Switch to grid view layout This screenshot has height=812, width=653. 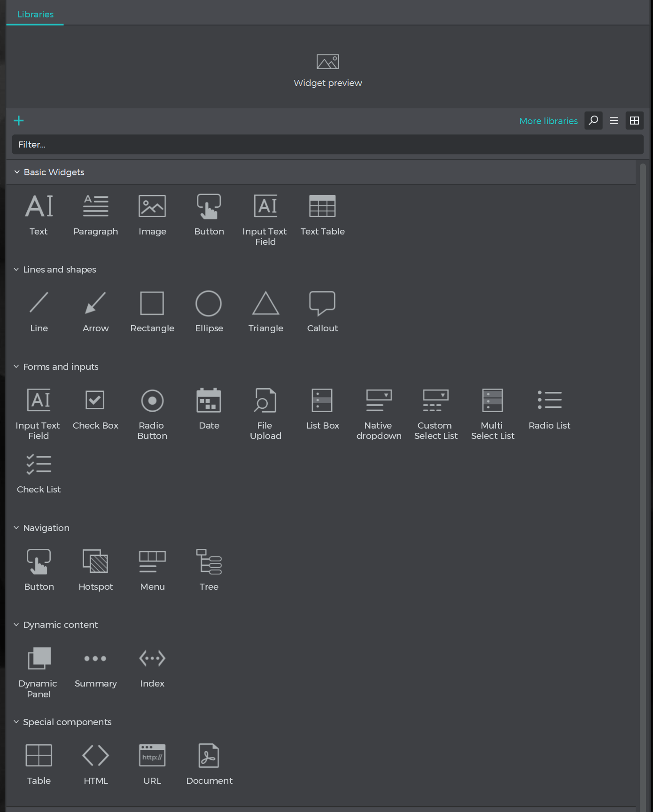634,121
